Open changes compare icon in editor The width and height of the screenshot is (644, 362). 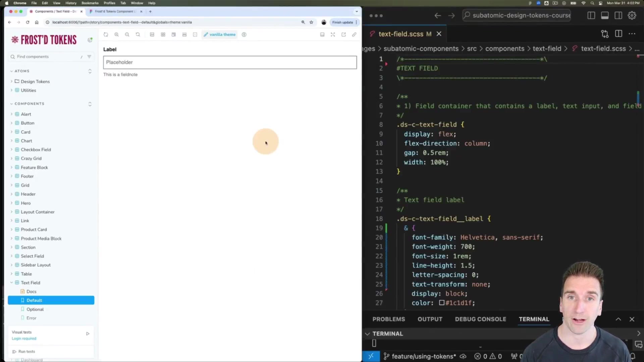pyautogui.click(x=605, y=34)
